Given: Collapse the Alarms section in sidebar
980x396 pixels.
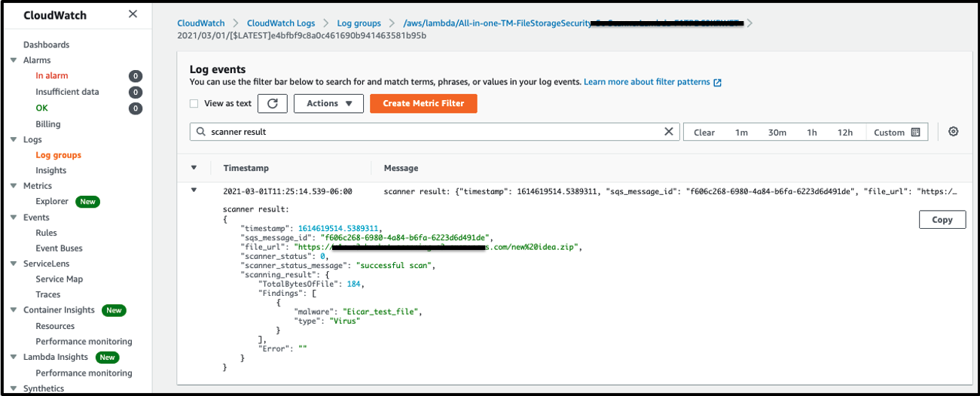Looking at the screenshot, I should coord(14,60).
